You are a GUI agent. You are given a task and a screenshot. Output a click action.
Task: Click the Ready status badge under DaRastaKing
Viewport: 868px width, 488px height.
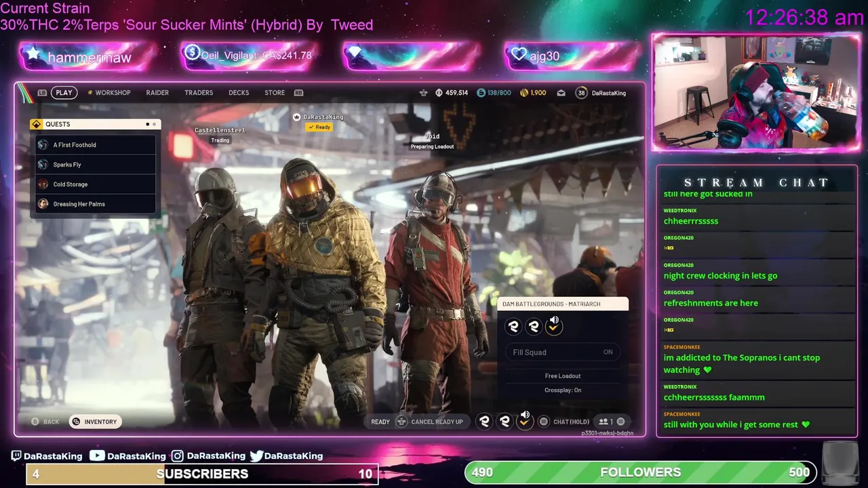pos(319,127)
